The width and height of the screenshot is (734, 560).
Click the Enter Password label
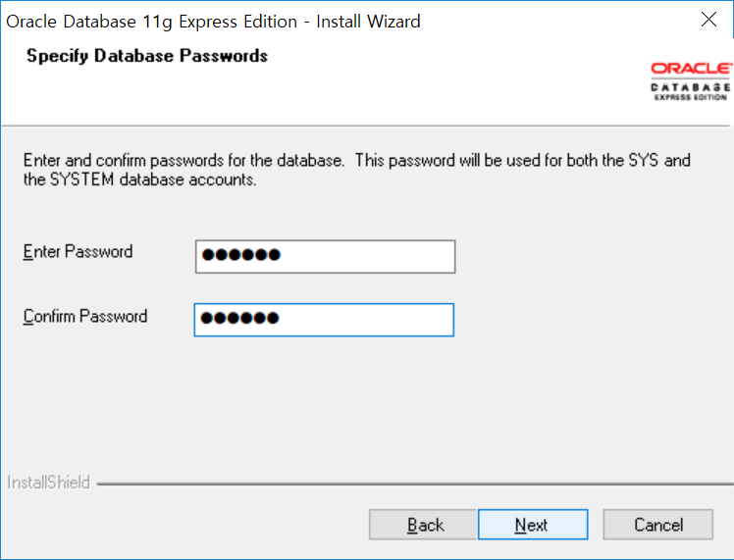tap(78, 252)
